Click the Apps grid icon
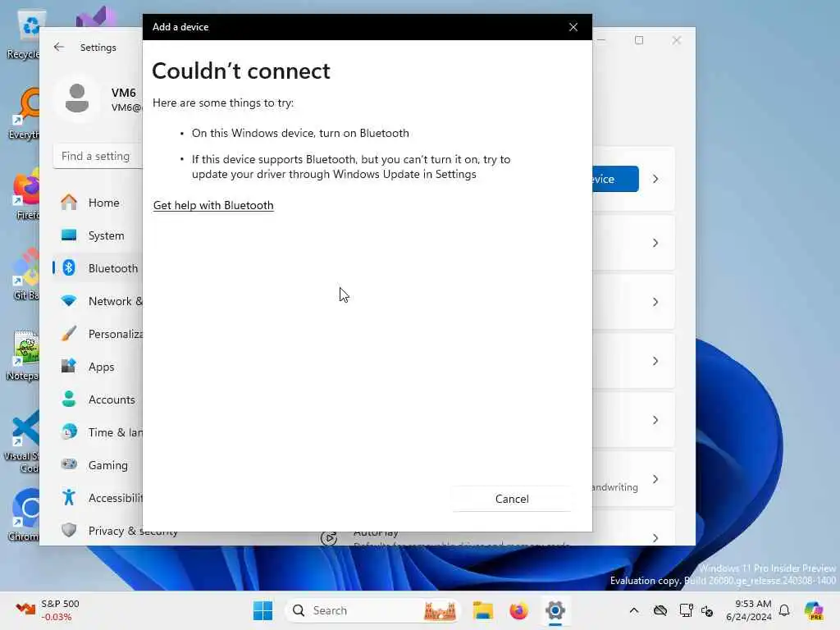This screenshot has width=840, height=630. 69,366
